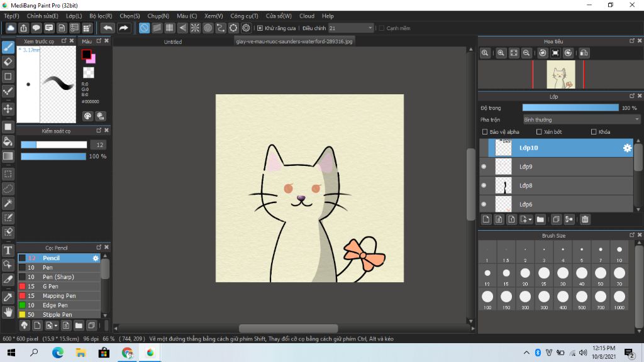Open Chrome from the Windows taskbar
The height and width of the screenshot is (362, 644).
(x=127, y=353)
